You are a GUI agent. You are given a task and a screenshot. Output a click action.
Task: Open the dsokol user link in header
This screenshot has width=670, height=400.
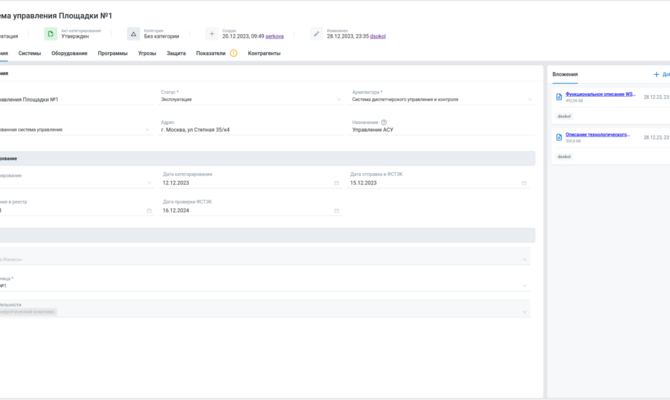[378, 36]
